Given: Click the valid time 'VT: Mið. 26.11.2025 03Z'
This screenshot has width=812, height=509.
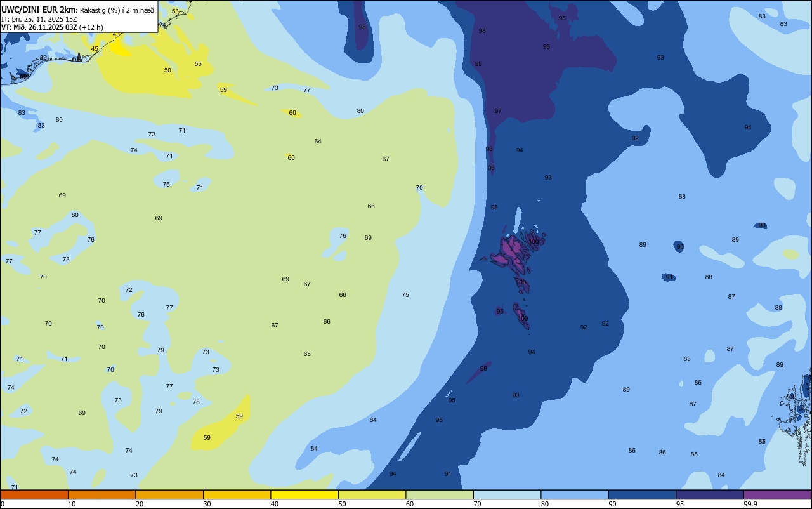Looking at the screenshot, I should [x=39, y=27].
